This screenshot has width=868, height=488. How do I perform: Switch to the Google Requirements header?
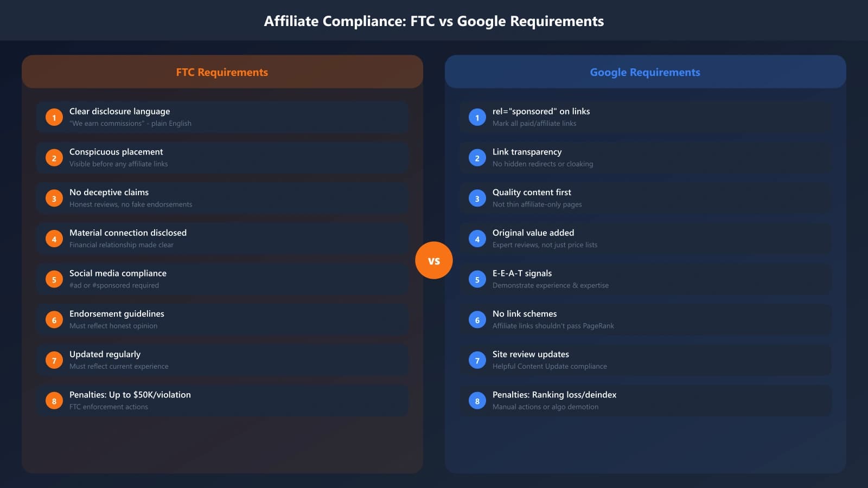(645, 72)
